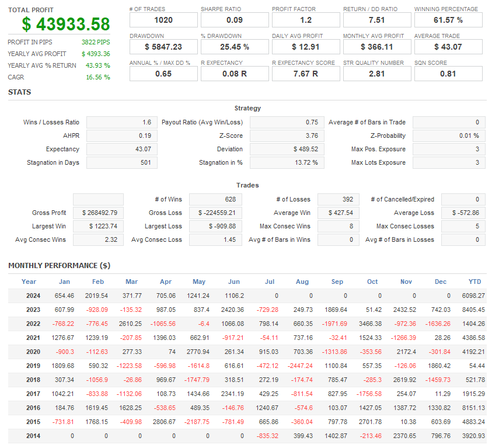499x448 pixels.
Task: Click the Monthly Performance ($) heading
Action: (59, 266)
